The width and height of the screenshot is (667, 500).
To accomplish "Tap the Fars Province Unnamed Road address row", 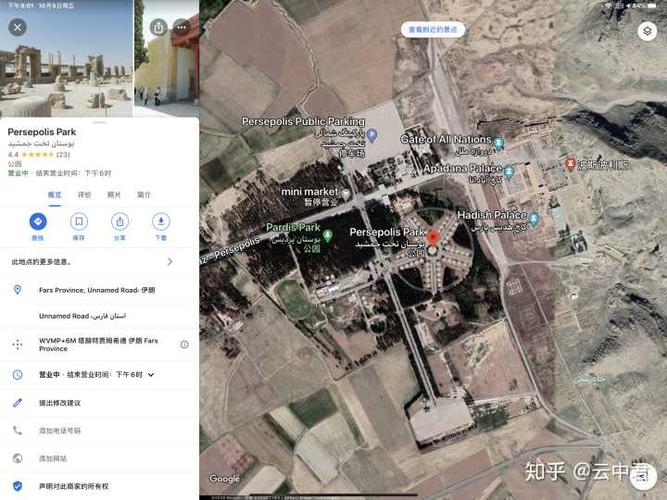I will point(99,290).
